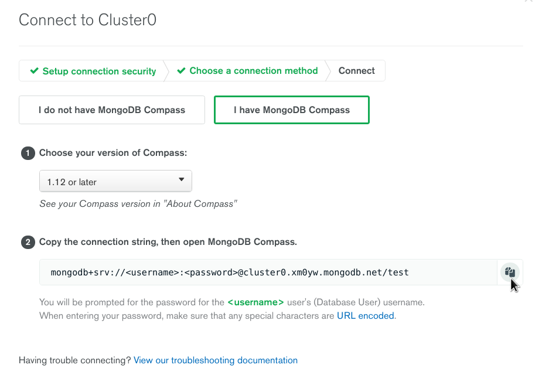Click the "Connect to Cluster0" heading
This screenshot has height=392, width=542.
[x=88, y=21]
